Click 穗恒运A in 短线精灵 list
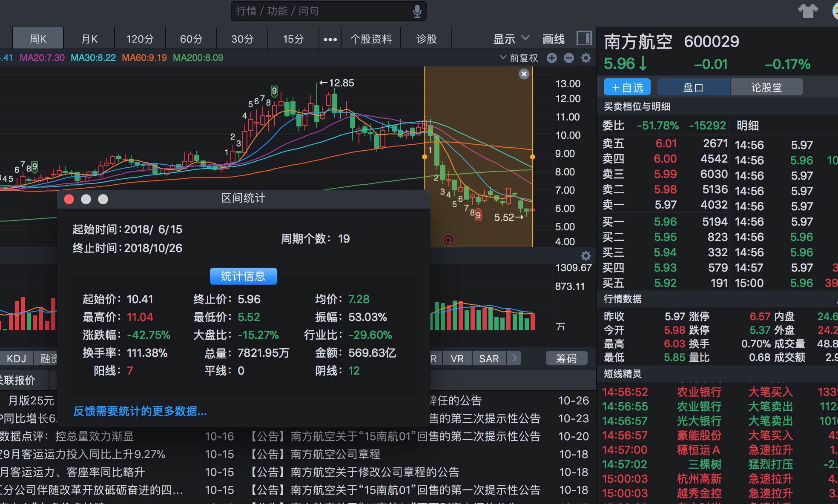 tap(699, 450)
